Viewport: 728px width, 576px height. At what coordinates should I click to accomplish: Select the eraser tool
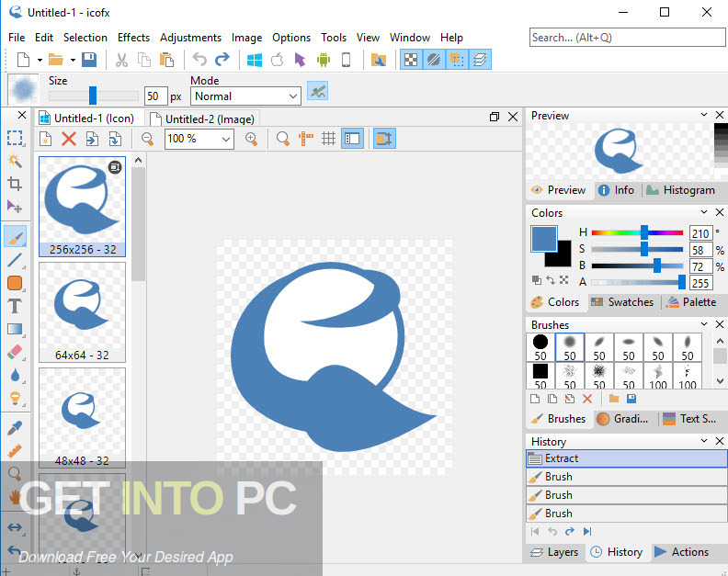pyautogui.click(x=15, y=352)
